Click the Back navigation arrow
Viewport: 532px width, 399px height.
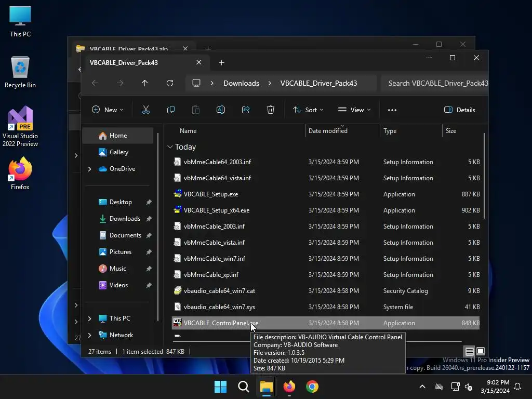click(x=95, y=83)
